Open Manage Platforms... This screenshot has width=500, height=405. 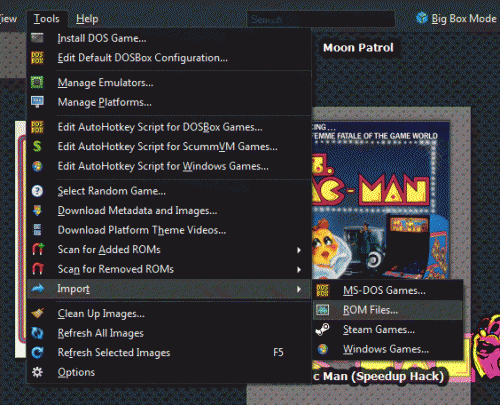click(x=169, y=102)
